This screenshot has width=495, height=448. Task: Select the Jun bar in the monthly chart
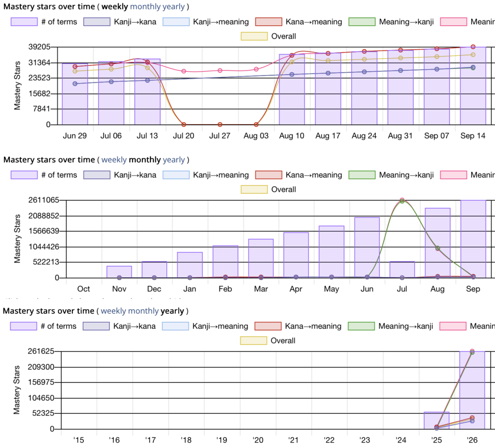point(367,248)
